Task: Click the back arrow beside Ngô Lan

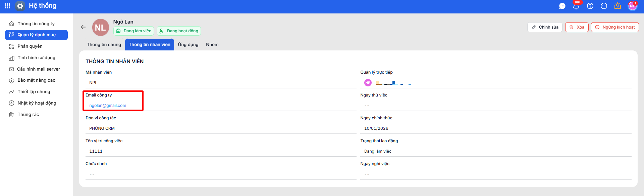Action: [83, 27]
